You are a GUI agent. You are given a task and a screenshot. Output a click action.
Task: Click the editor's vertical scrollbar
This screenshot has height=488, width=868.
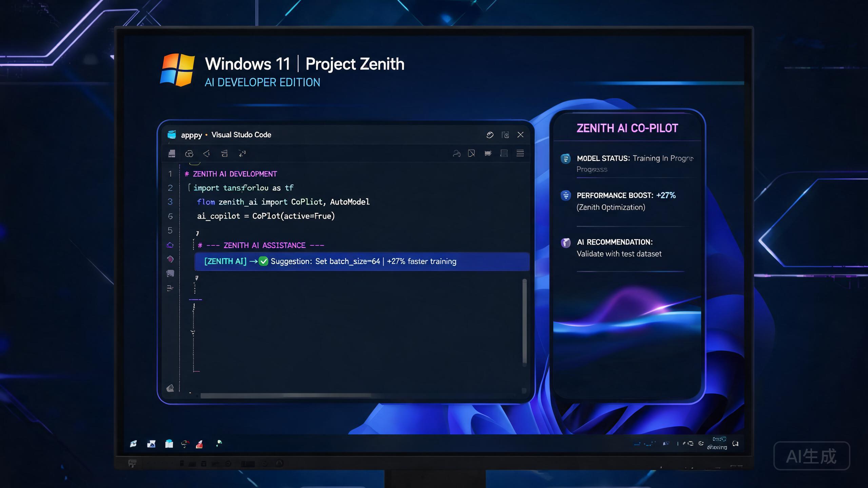click(x=525, y=322)
